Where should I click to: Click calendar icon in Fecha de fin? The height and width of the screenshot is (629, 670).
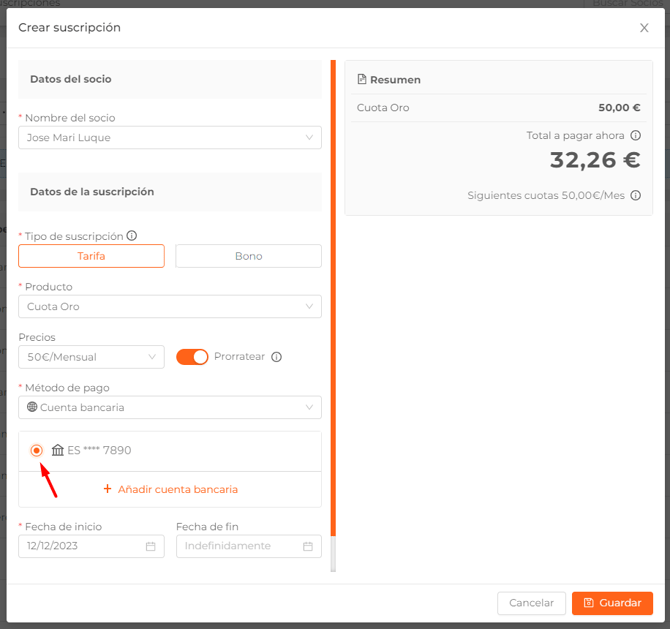click(x=308, y=546)
